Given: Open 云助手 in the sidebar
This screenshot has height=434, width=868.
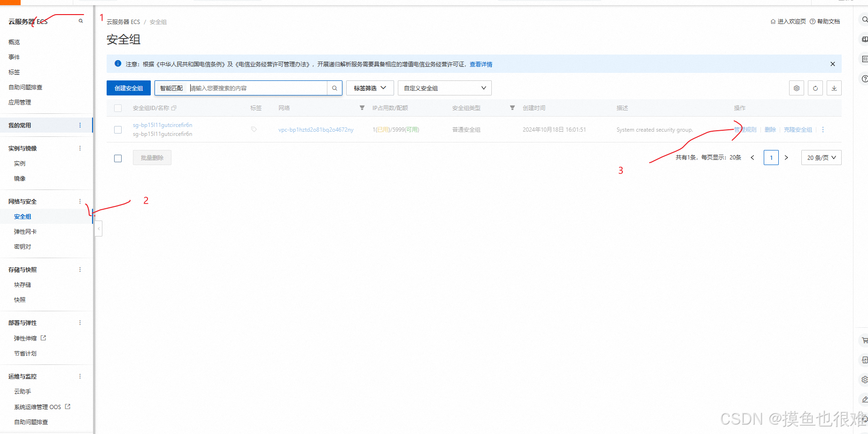Looking at the screenshot, I should click(x=23, y=391).
